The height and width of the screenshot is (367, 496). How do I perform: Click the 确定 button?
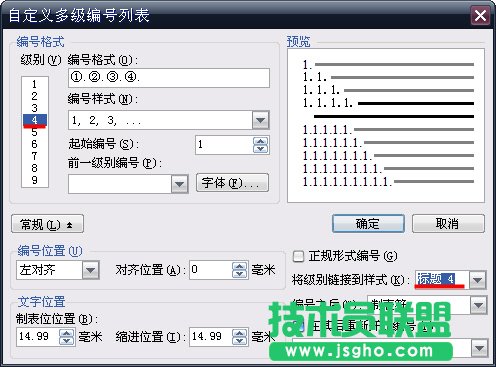tap(368, 223)
